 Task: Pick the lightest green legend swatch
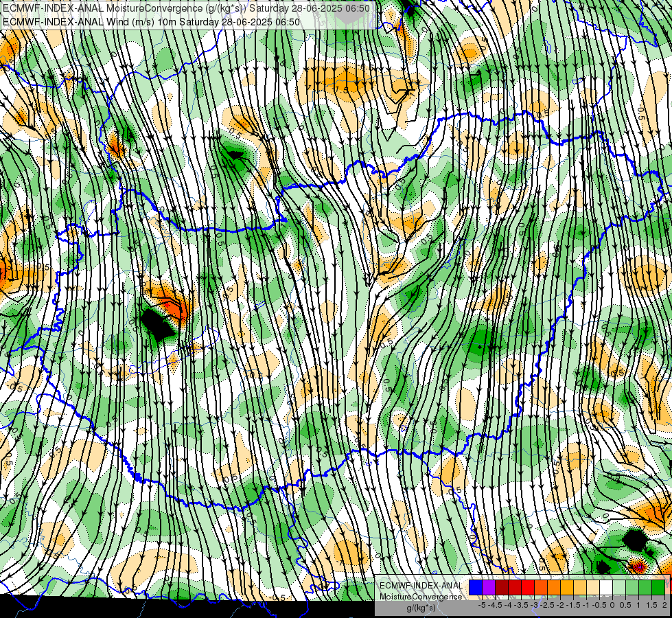(619, 588)
